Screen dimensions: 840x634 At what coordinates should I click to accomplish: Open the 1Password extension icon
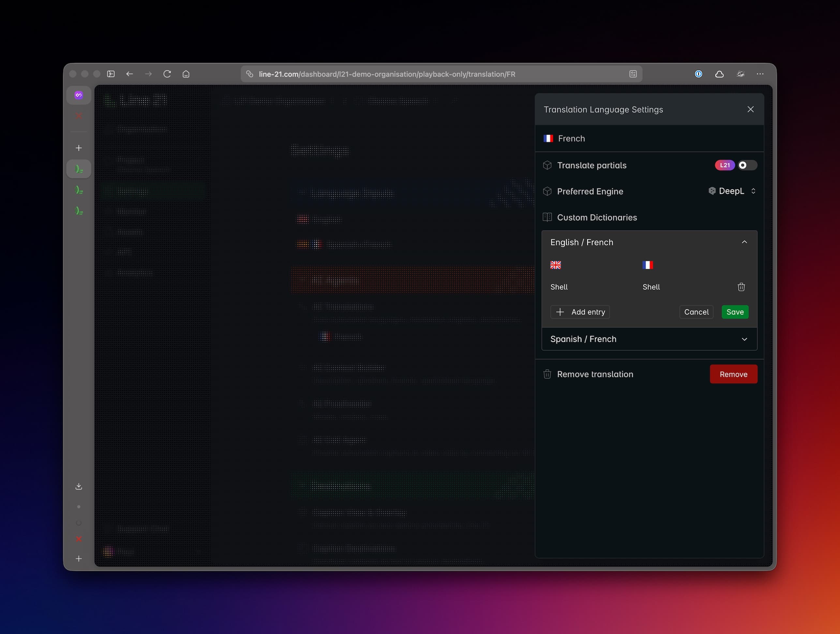click(x=698, y=74)
